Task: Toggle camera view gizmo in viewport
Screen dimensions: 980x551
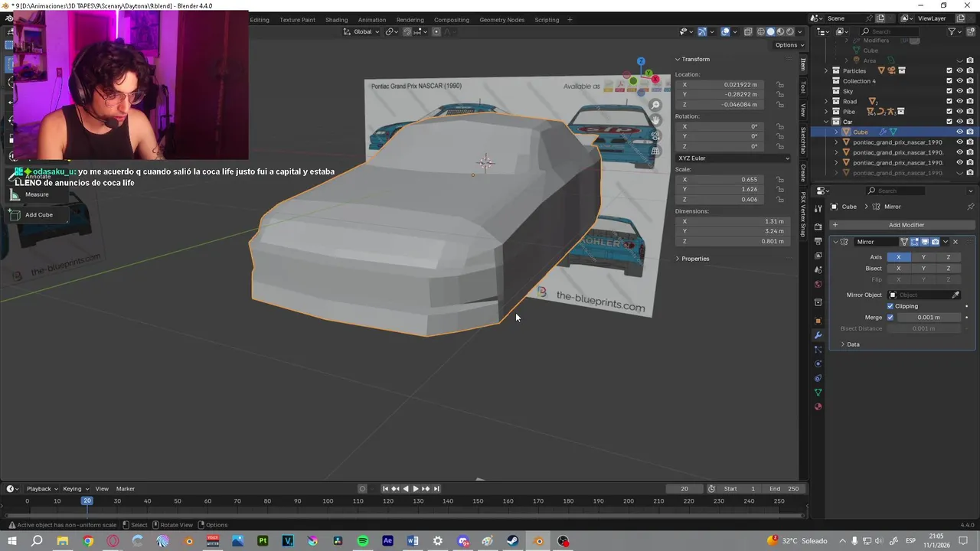Action: [655, 135]
